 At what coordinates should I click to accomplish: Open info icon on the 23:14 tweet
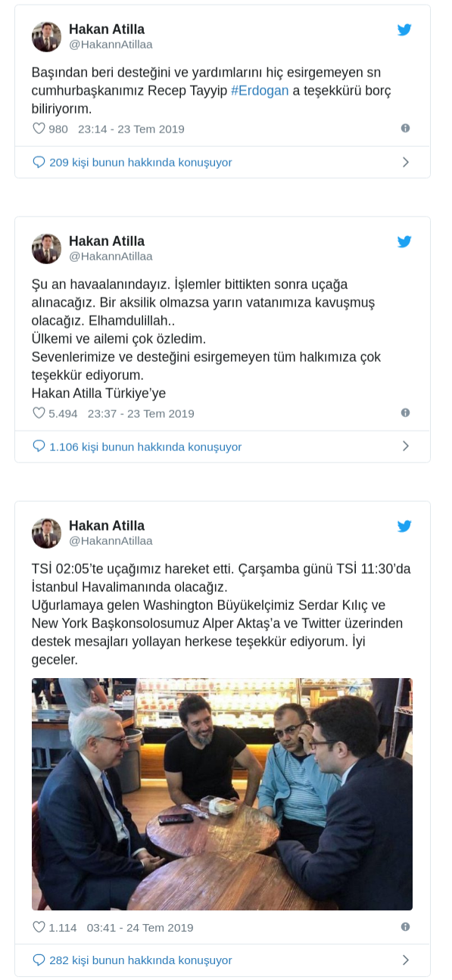(x=405, y=128)
